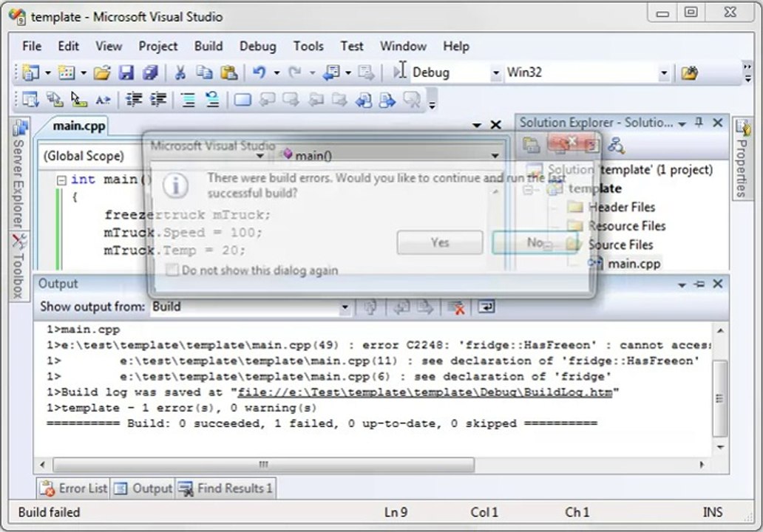
Task: Open the Toolbox side tab
Action: click(x=19, y=267)
